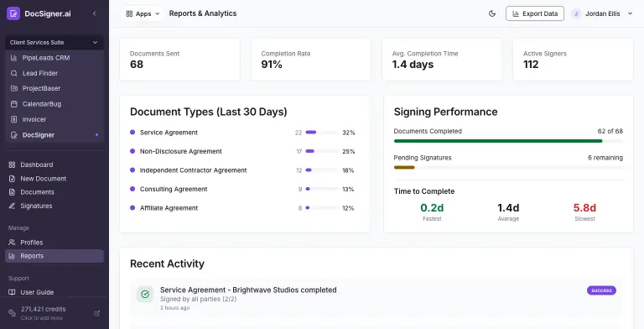This screenshot has width=644, height=329.
Task: Click the success badge on Brightwave Studios
Action: (x=602, y=290)
